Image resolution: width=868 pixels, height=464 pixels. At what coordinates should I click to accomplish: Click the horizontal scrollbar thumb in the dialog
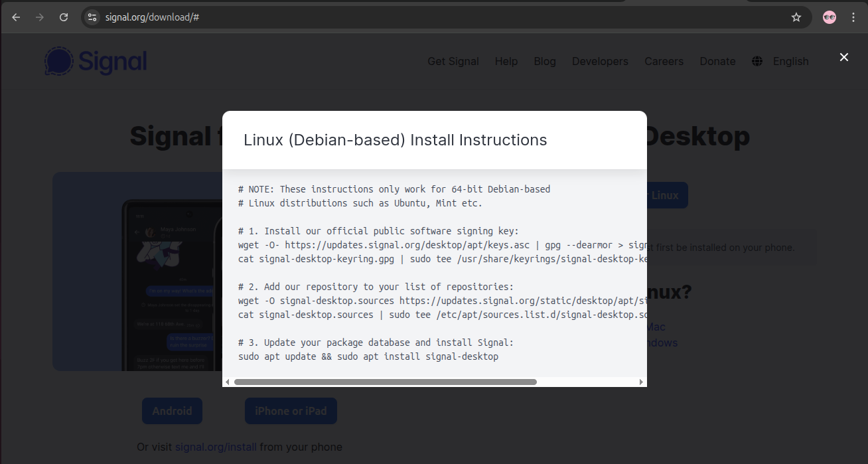[x=385, y=382]
